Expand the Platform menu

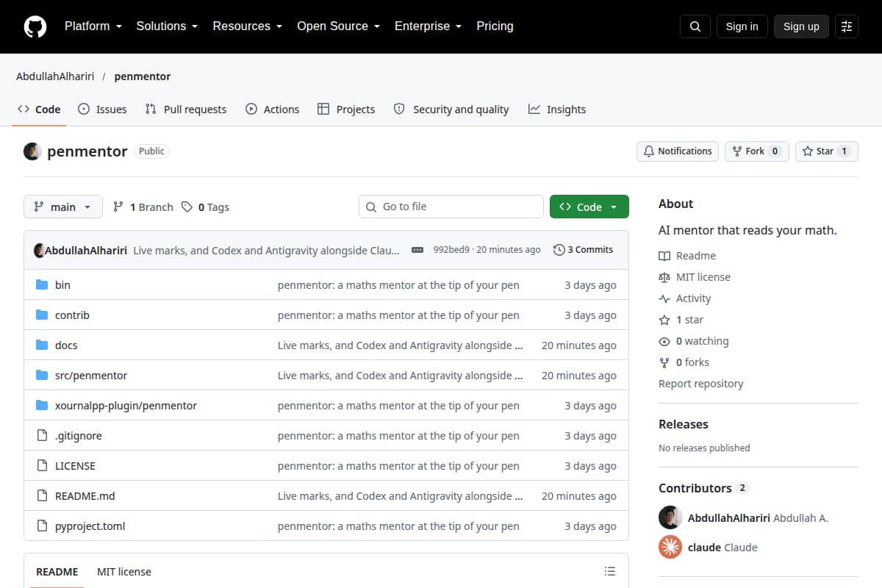pos(92,26)
